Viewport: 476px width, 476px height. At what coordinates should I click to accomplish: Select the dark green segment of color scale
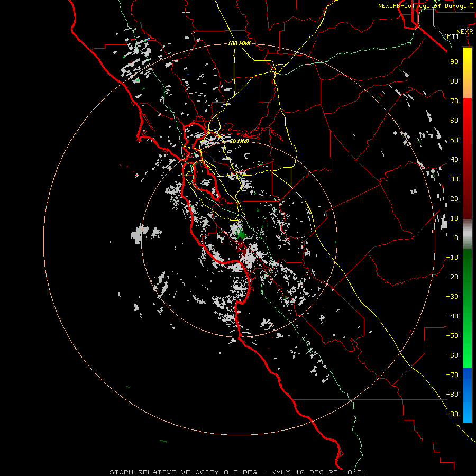coord(467,264)
